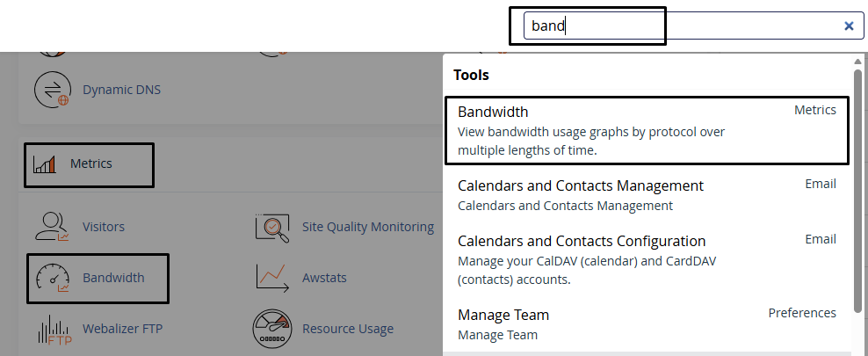The height and width of the screenshot is (356, 868).
Task: Open the Webalizer FTP icon
Action: coord(54,329)
